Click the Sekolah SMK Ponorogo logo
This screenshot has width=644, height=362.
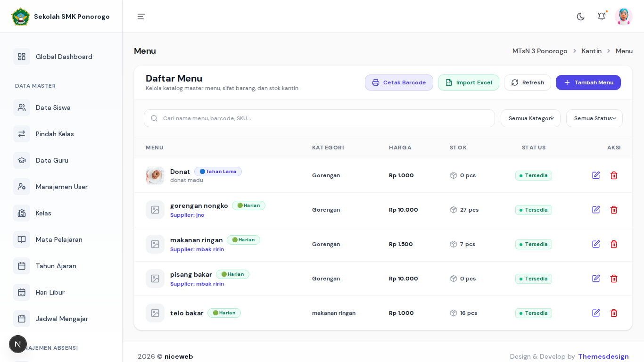(x=20, y=16)
